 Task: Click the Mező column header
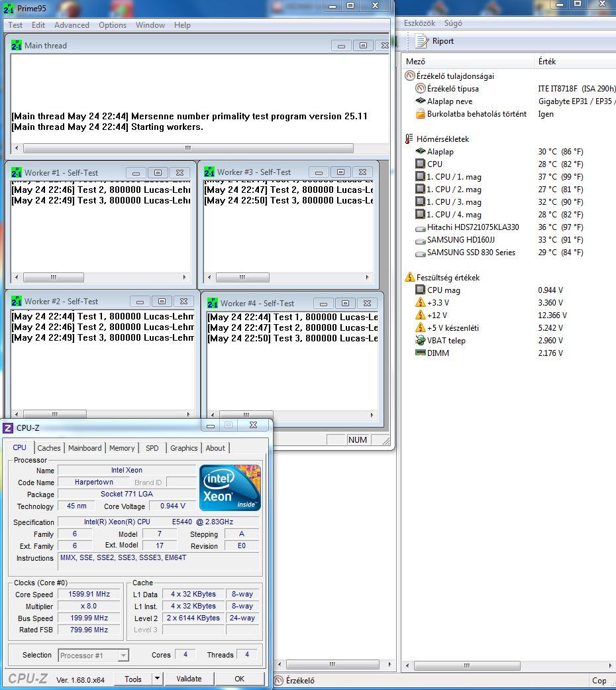[x=468, y=62]
